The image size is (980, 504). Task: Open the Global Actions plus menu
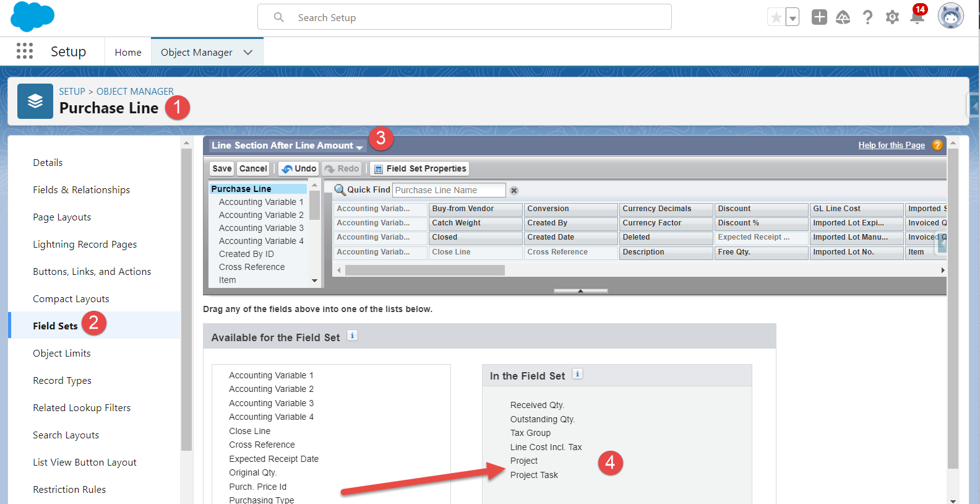click(819, 17)
